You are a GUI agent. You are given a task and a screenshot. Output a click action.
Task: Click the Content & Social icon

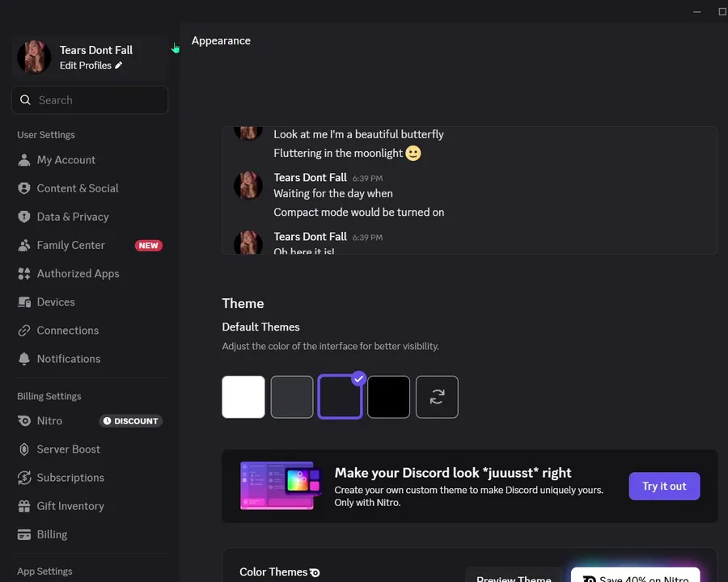(23, 188)
